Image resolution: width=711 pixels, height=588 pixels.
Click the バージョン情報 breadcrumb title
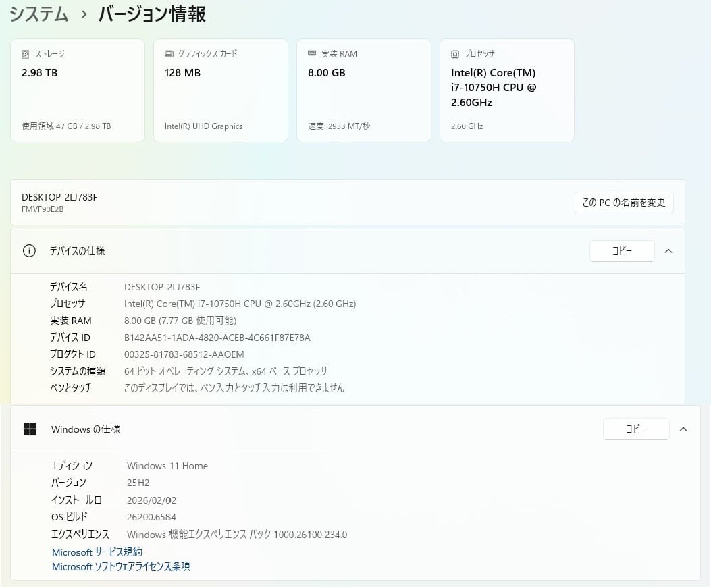pos(153,14)
